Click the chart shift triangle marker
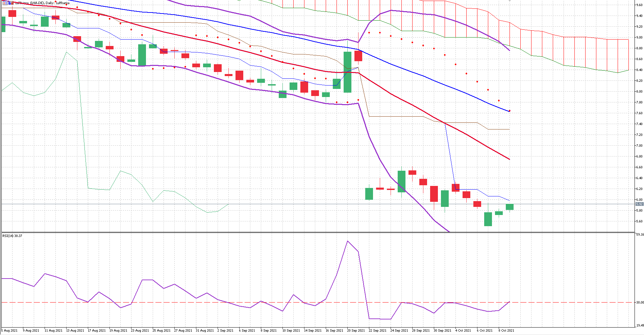 pos(510,1)
